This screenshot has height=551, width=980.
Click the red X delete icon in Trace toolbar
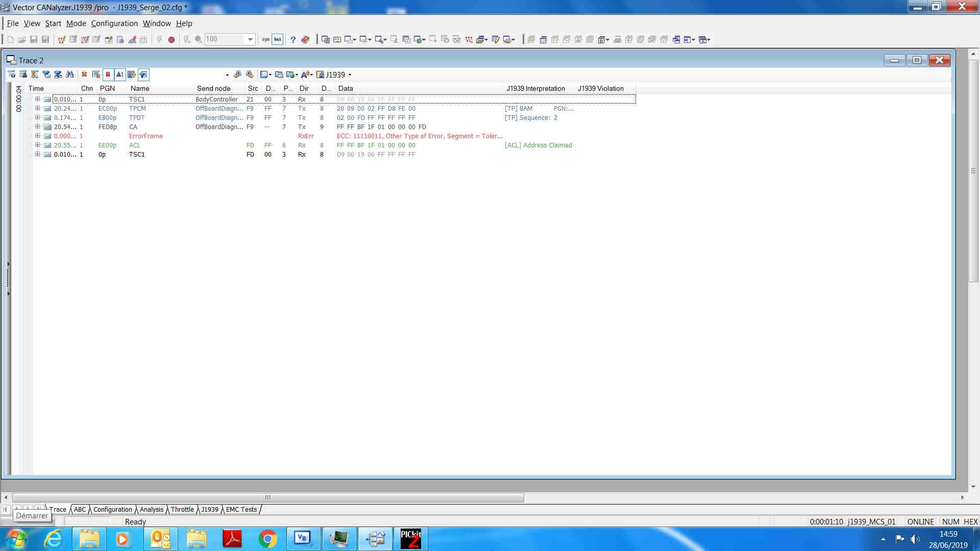click(x=84, y=74)
